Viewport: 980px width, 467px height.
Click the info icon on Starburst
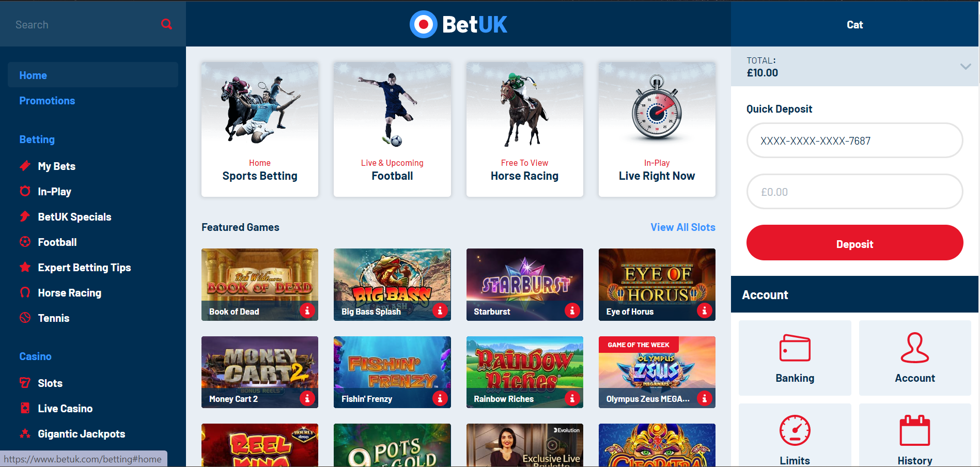pyautogui.click(x=572, y=310)
